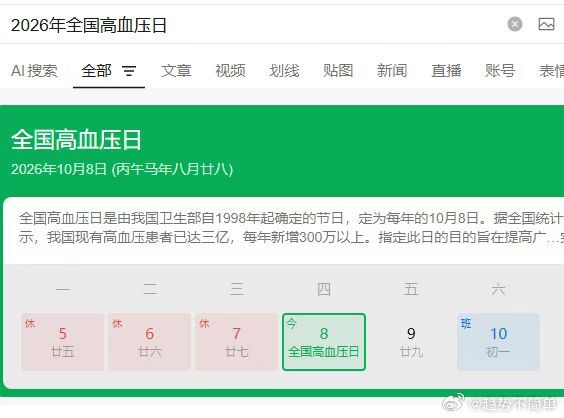Switch to the 新闻 tab
564x418 pixels.
[x=392, y=71]
